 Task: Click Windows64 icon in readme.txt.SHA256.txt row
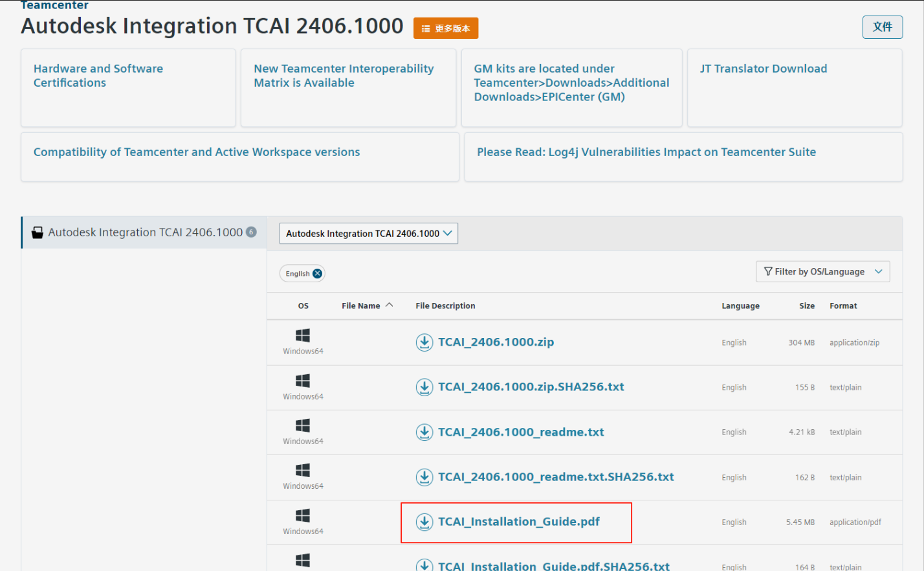pyautogui.click(x=302, y=470)
